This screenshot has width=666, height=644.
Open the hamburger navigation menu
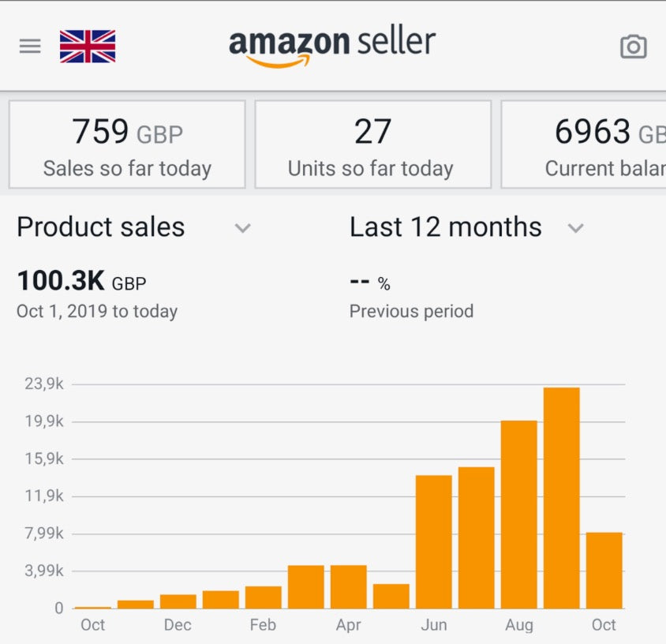pos(30,47)
